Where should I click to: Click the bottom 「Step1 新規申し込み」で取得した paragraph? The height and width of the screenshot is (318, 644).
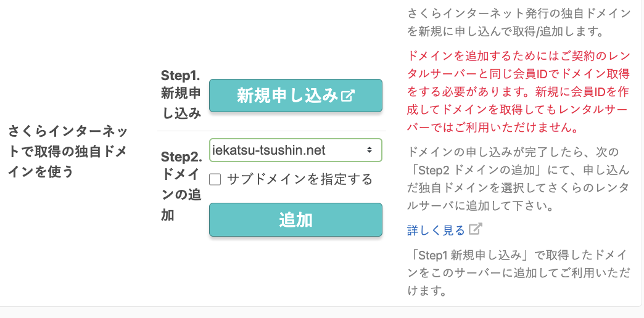518,273
